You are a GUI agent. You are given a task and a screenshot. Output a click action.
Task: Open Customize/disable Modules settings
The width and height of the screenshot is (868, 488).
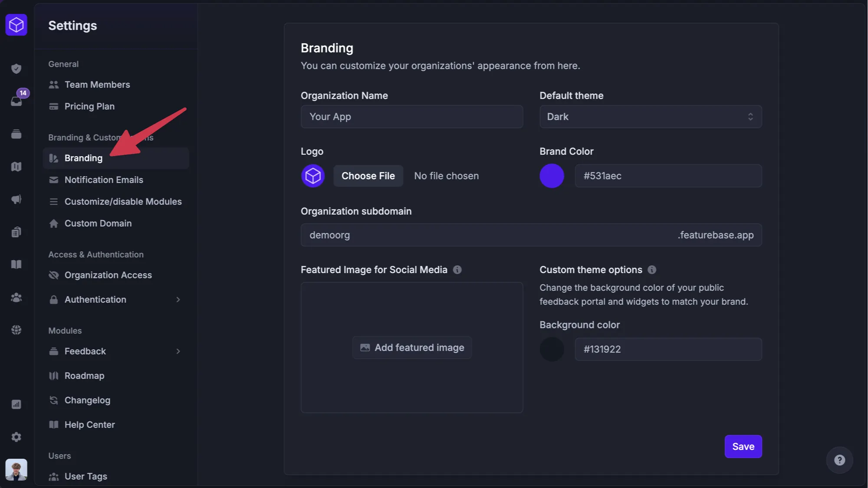click(x=116, y=202)
